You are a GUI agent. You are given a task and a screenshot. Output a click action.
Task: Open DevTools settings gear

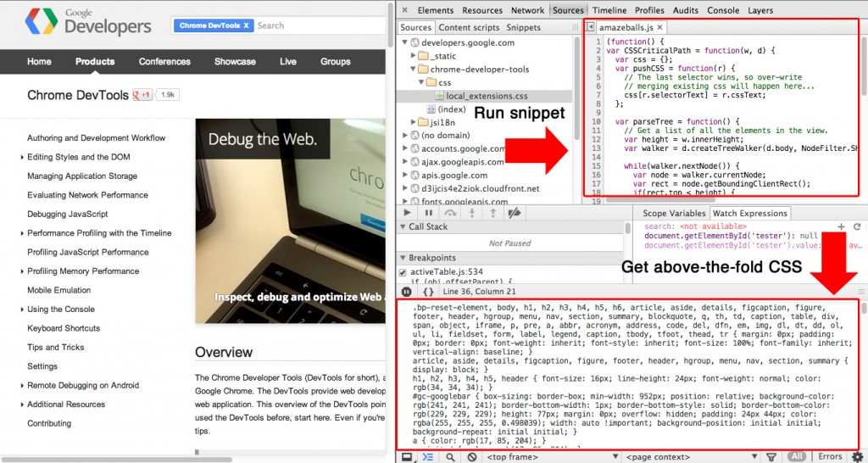(x=858, y=456)
